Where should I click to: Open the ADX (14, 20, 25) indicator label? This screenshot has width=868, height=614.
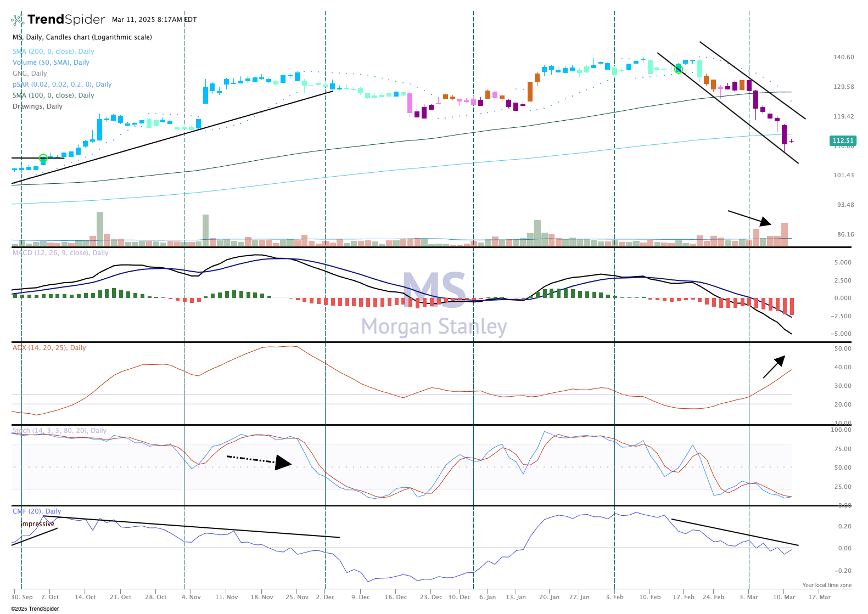(x=49, y=348)
